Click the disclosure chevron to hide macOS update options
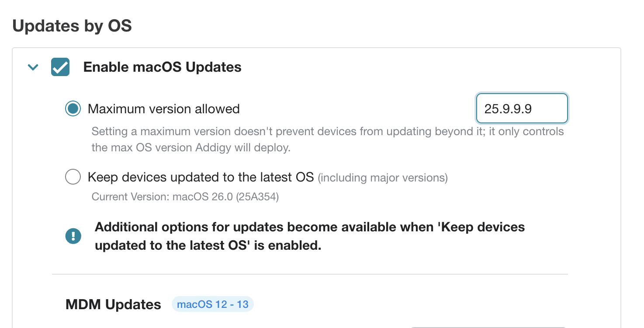This screenshot has height=328, width=644. (x=33, y=67)
